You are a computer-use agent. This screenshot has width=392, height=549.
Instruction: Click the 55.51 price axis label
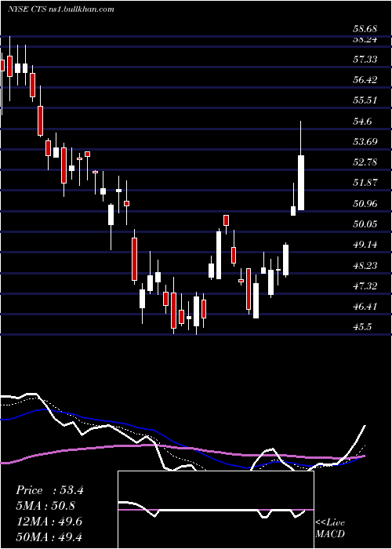365,101
